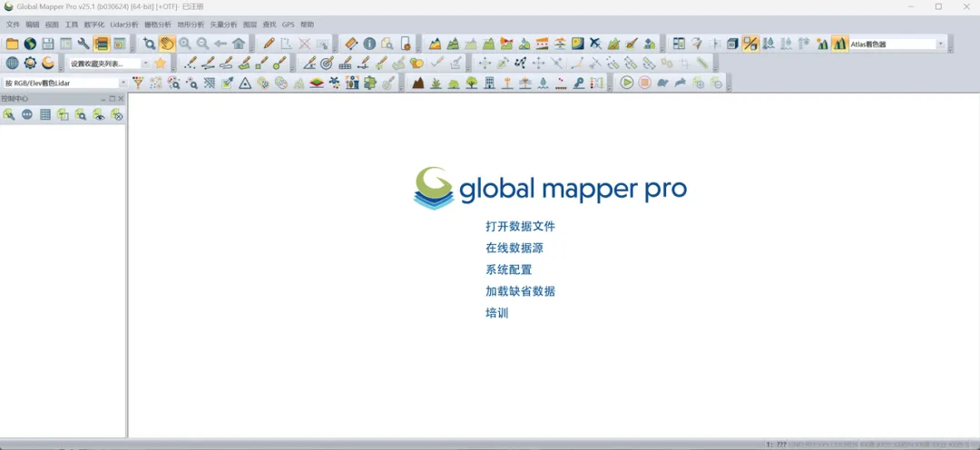Click the tree feature icon
980x450 pixels.
[x=472, y=83]
